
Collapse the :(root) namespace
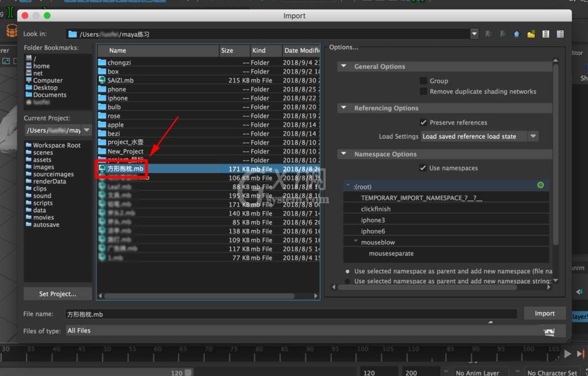click(x=348, y=186)
